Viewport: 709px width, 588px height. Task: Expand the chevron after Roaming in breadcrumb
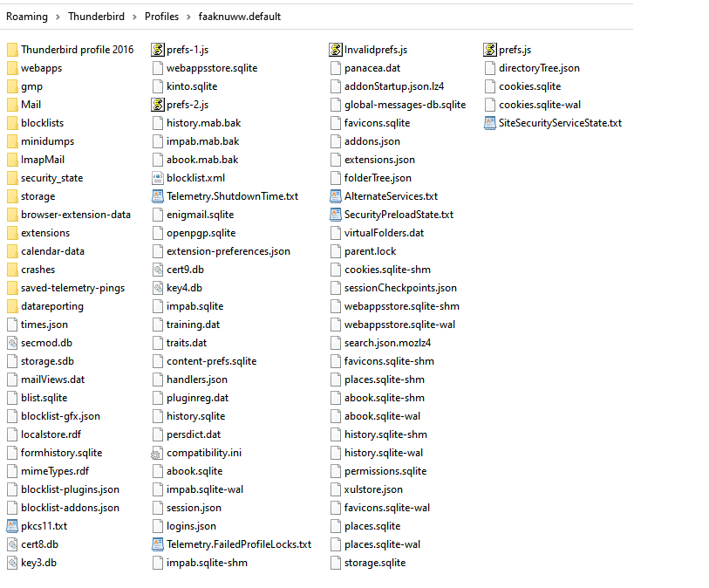point(58,17)
